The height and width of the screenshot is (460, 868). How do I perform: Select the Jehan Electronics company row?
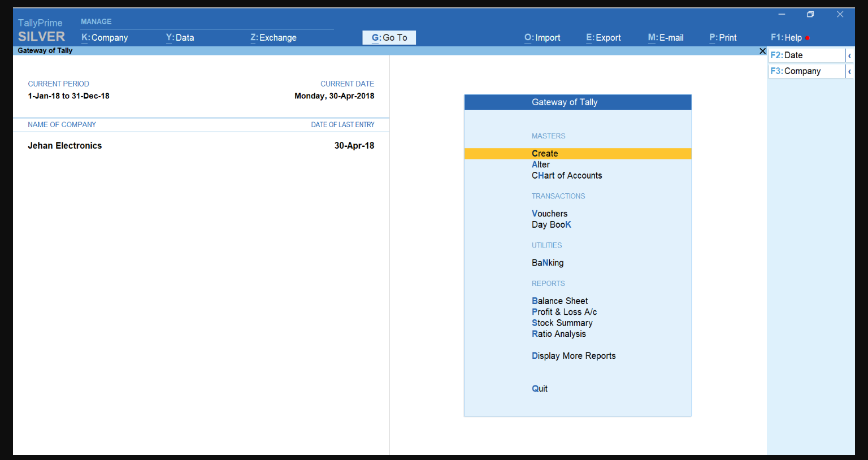201,146
